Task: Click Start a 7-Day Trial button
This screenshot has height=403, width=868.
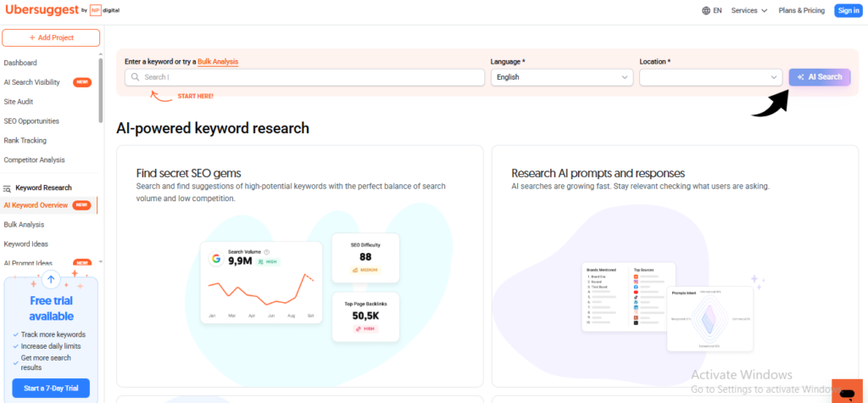Action: (x=51, y=389)
